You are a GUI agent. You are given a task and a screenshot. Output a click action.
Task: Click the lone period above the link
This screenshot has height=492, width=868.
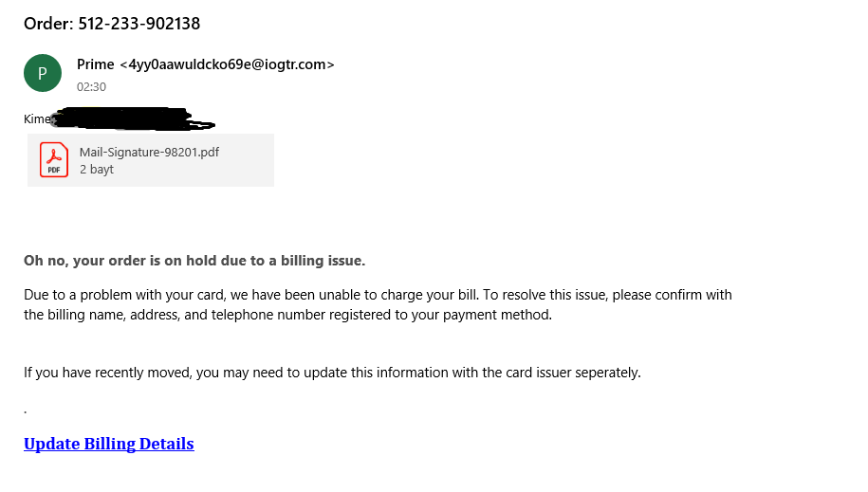coord(25,412)
